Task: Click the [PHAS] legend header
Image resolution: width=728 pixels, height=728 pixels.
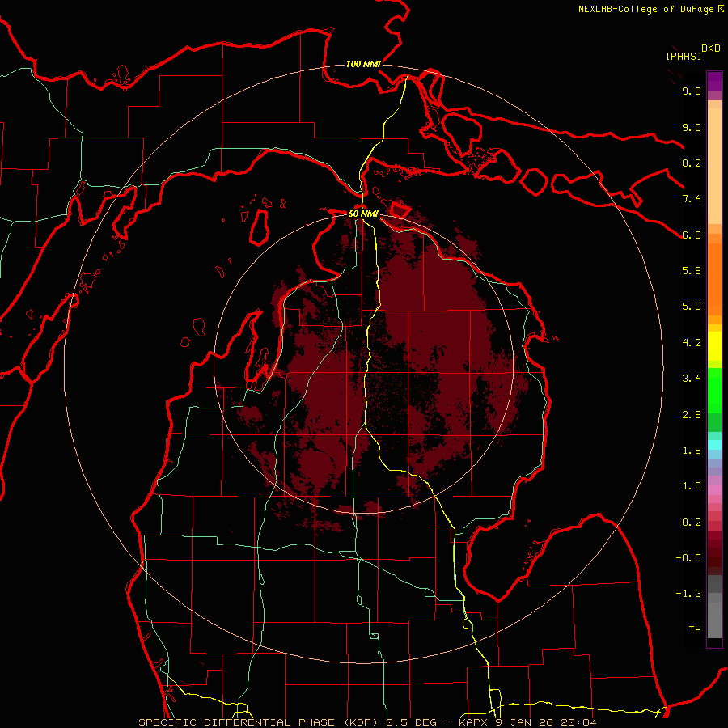Action: [684, 56]
